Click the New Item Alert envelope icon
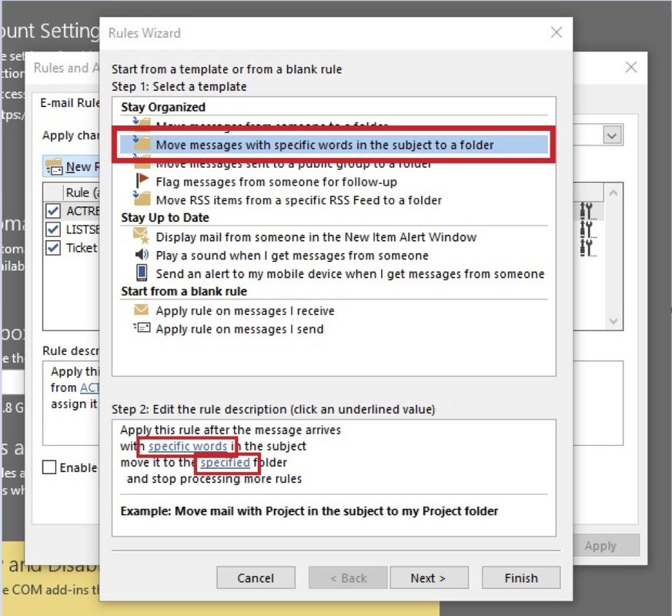Viewport: 672px width, 616px height. (141, 236)
